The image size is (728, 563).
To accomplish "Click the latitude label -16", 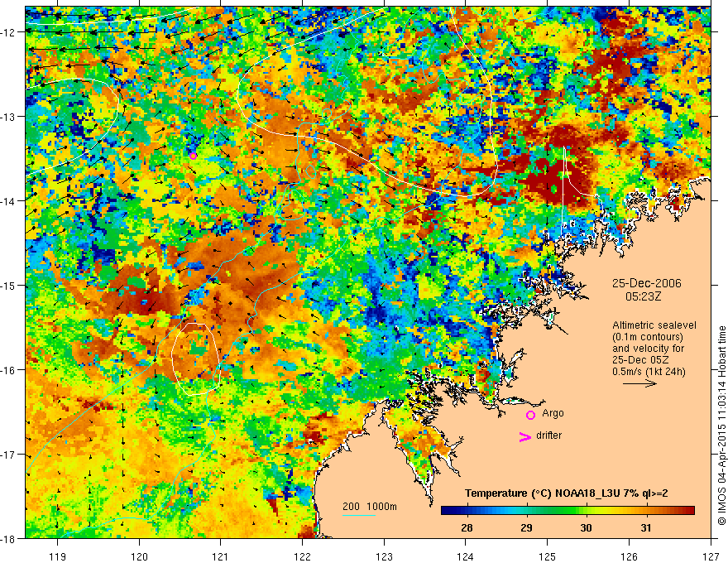I will click(8, 370).
